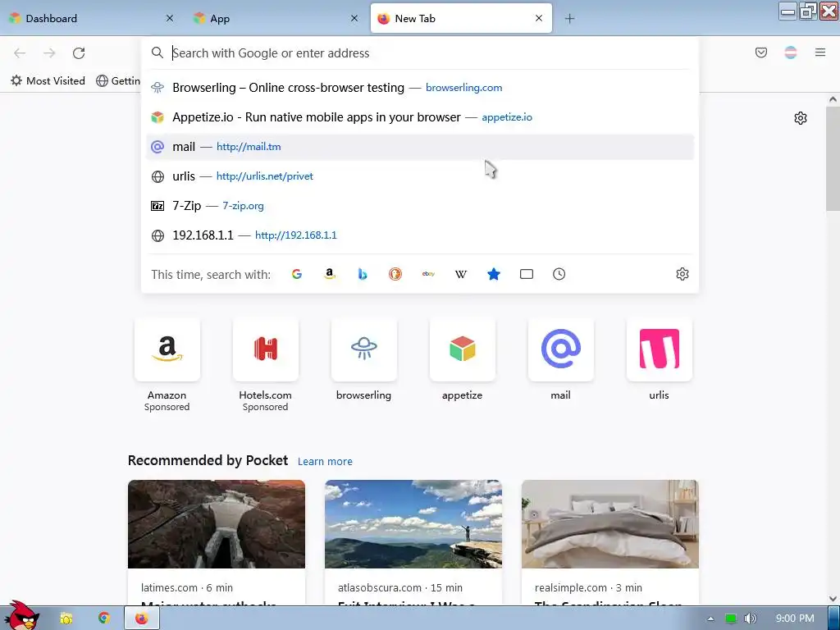The width and height of the screenshot is (840, 630).
Task: Search this time with Amazon icon
Action: coord(330,274)
